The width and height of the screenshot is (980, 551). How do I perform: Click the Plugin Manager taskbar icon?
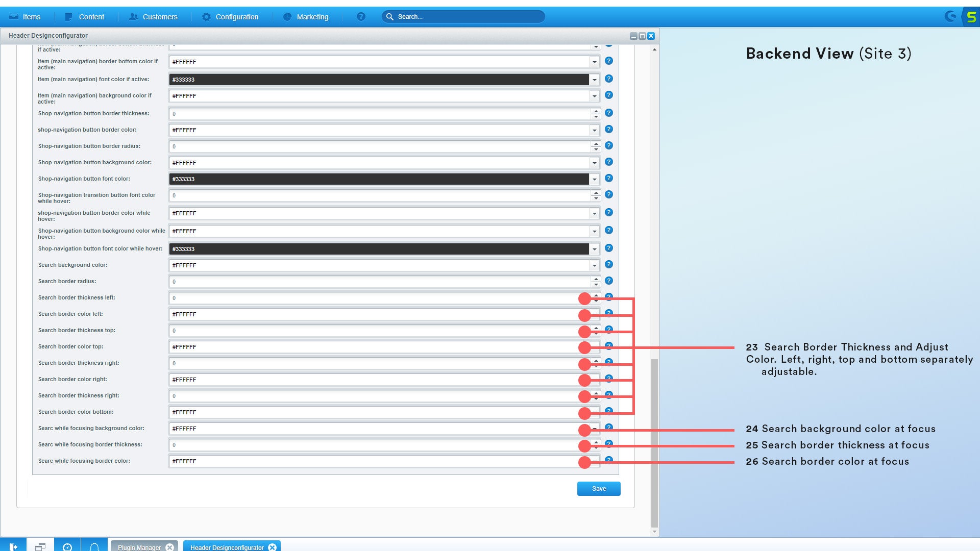141,546
